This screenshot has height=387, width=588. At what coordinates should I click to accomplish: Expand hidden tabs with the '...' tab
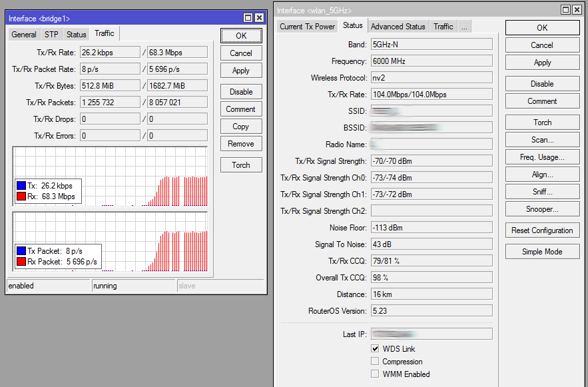(x=464, y=27)
